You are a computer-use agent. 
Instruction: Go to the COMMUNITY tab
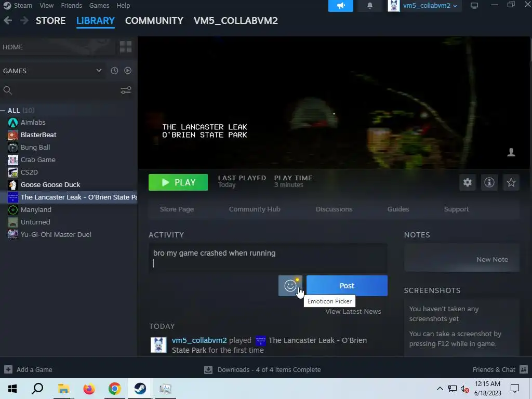coord(154,21)
